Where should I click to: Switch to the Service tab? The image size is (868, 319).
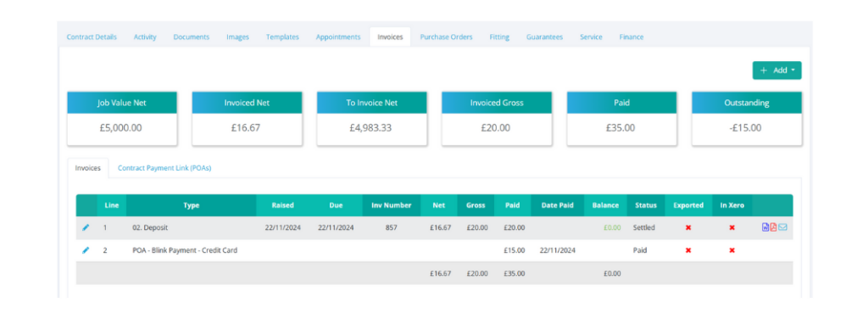click(591, 37)
